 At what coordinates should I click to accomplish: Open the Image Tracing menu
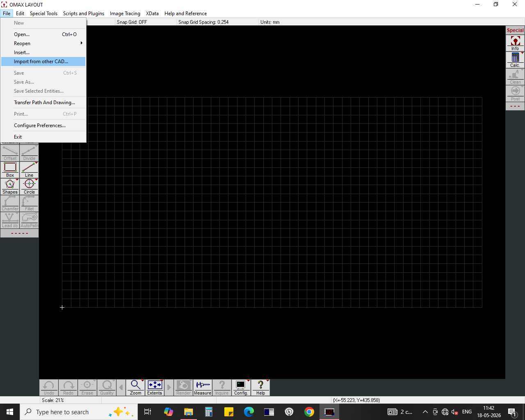point(125,14)
